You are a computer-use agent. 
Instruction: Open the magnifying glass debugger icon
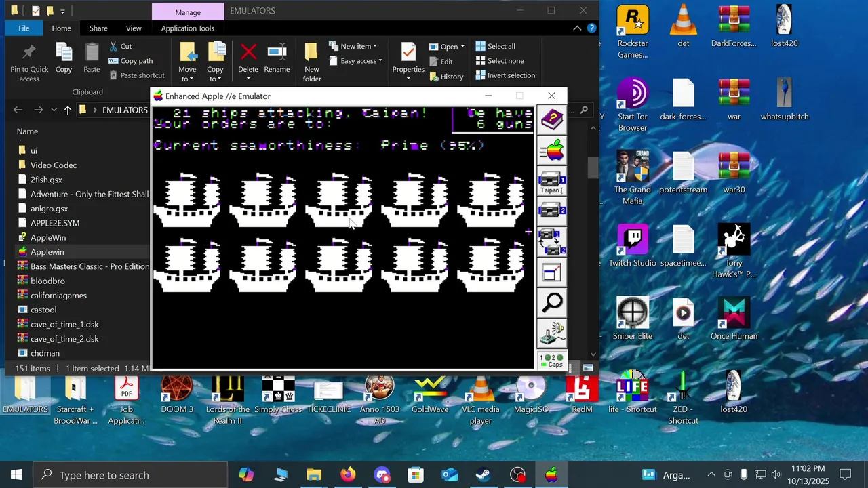tap(552, 303)
